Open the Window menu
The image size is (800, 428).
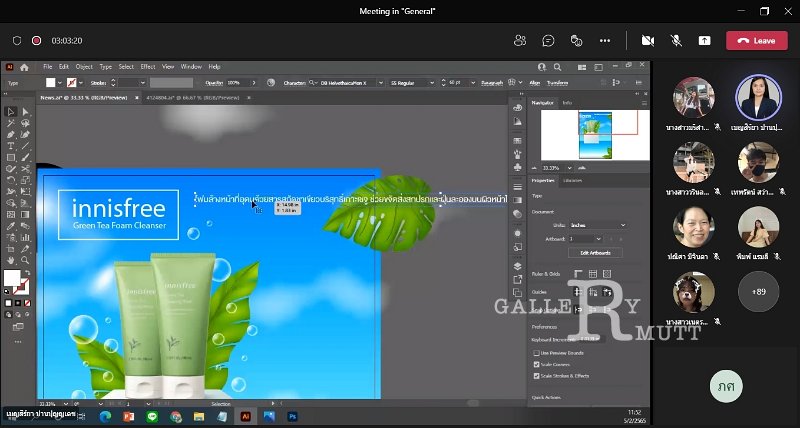tap(191, 67)
